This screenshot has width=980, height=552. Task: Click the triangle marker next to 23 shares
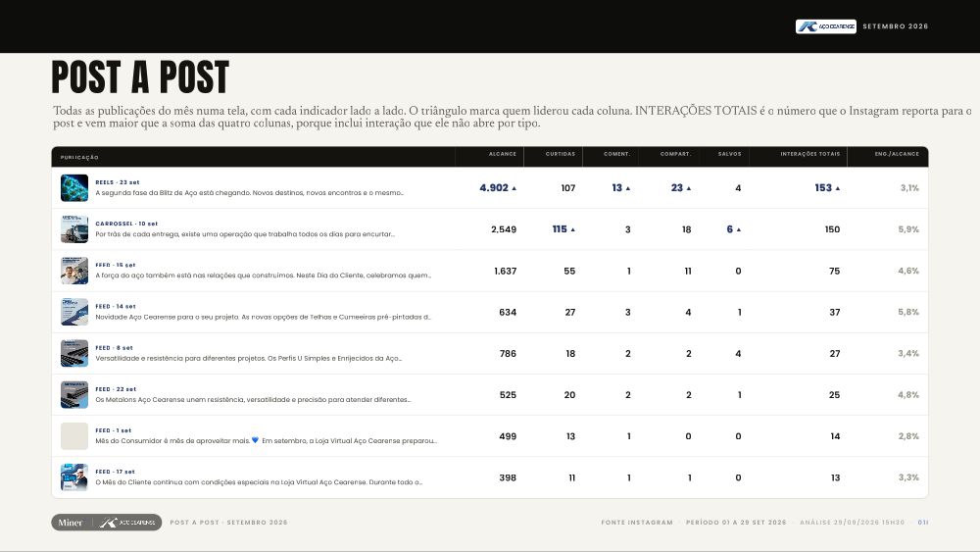click(x=689, y=188)
